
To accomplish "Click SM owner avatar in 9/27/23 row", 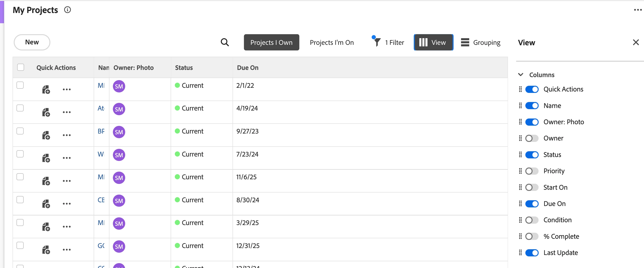I will coord(119,132).
